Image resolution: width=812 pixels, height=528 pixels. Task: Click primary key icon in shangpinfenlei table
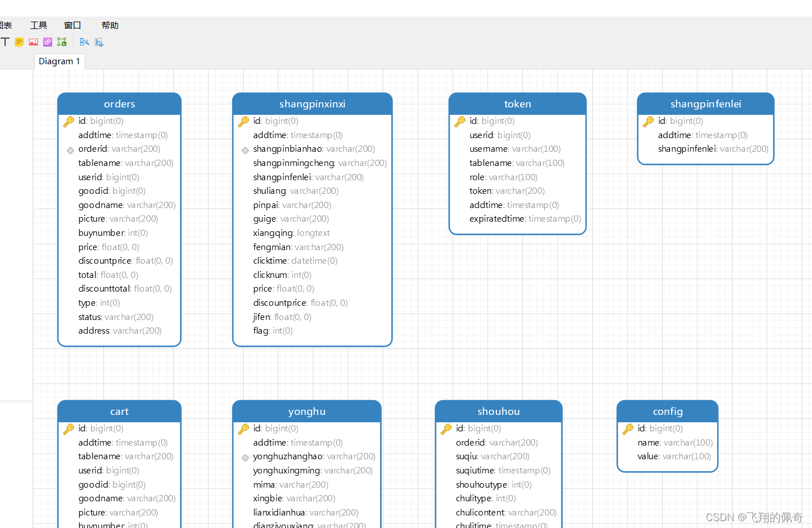pos(648,121)
